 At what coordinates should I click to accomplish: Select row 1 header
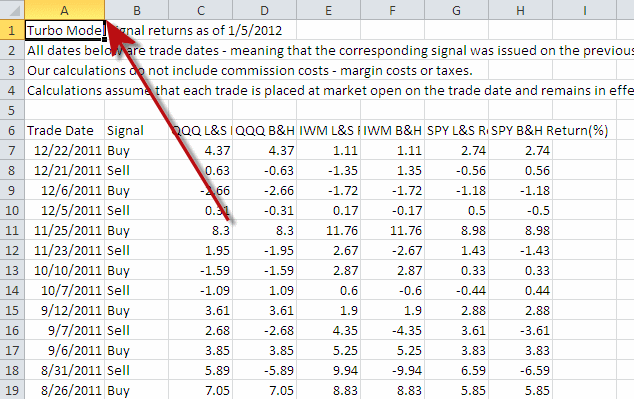(12, 30)
